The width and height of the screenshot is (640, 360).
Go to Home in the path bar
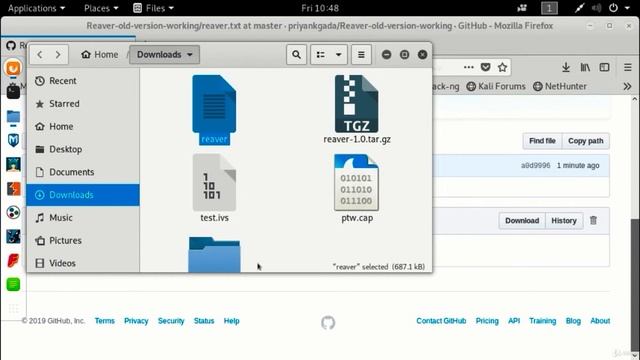pos(100,55)
